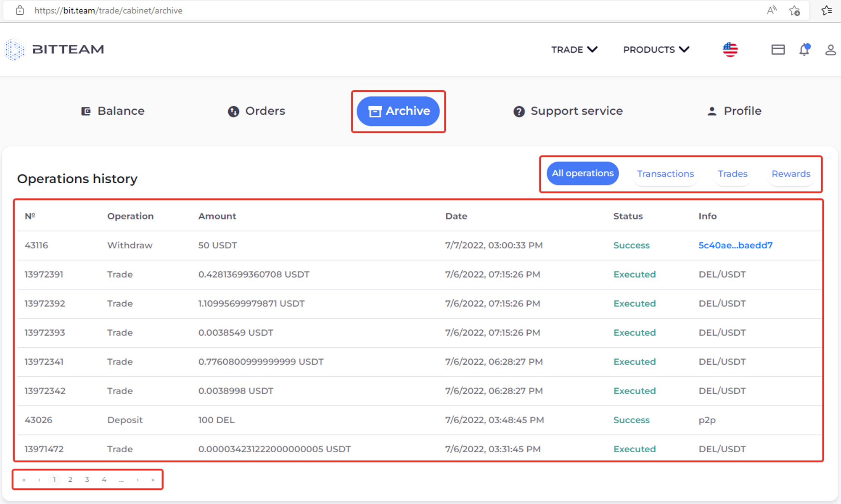Click trade number 13971472
Screen dimensions: 841x504
point(44,449)
